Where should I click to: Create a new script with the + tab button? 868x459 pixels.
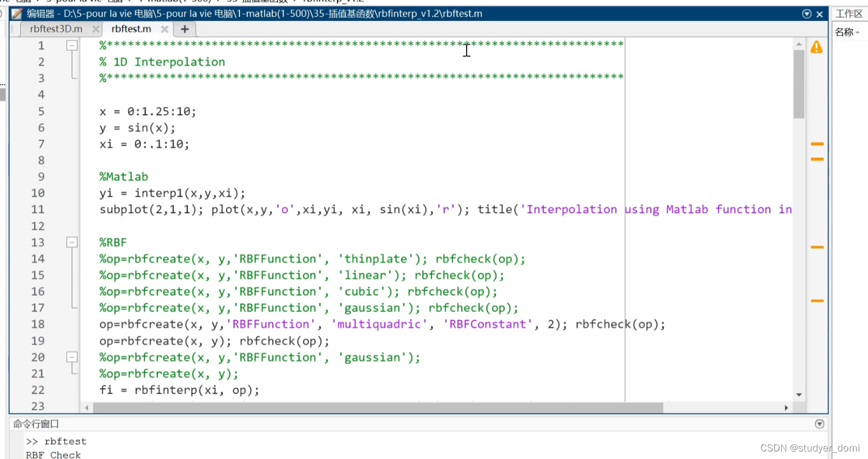coord(184,28)
